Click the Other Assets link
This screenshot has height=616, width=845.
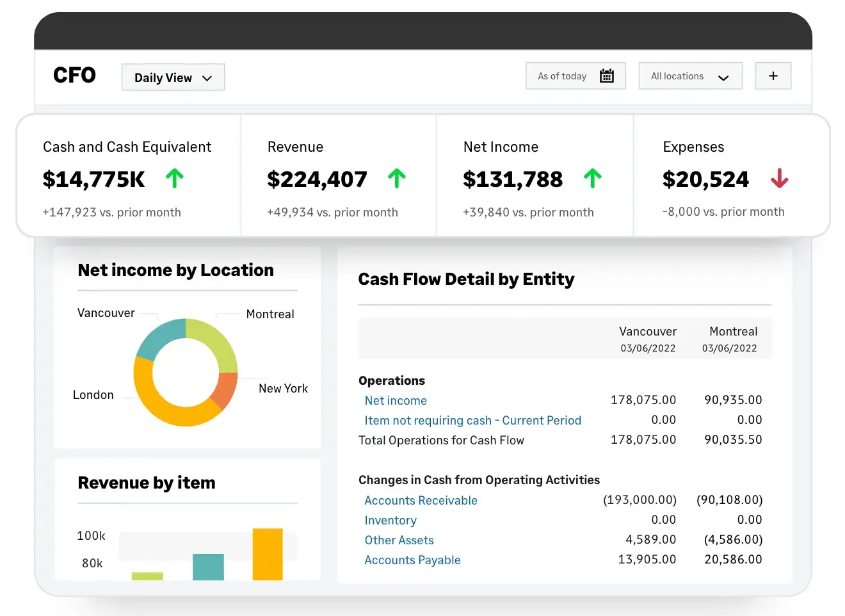[x=399, y=540]
